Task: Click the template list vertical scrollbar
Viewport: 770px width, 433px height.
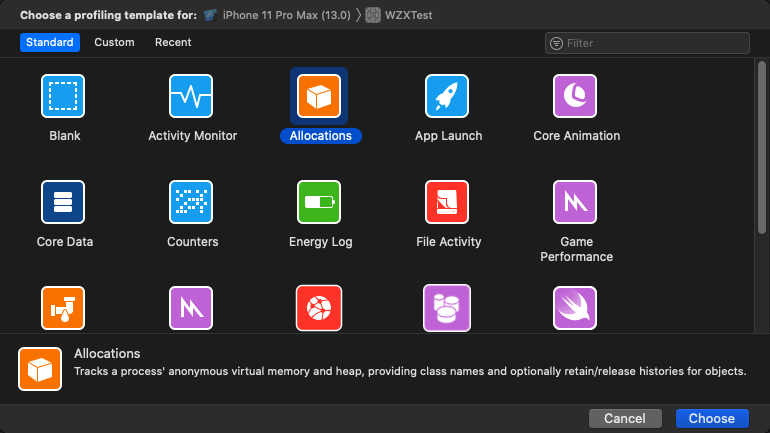Action: coord(762,147)
